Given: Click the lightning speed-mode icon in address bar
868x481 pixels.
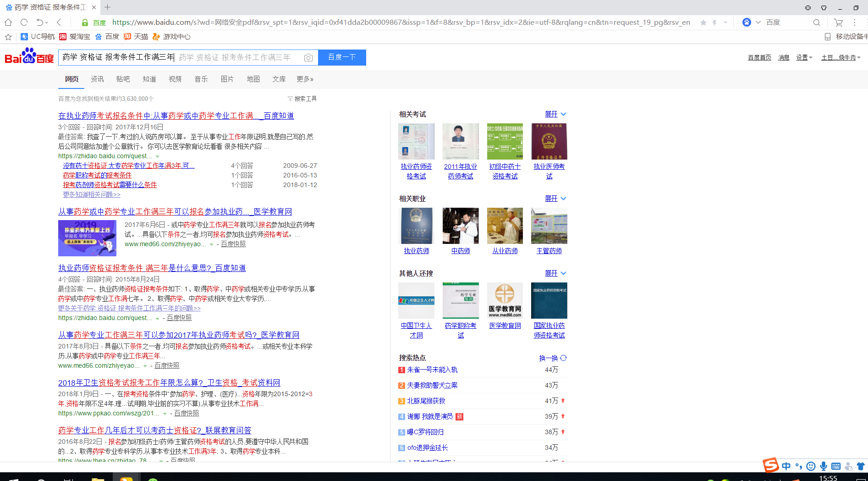Looking at the screenshot, I should 714,22.
